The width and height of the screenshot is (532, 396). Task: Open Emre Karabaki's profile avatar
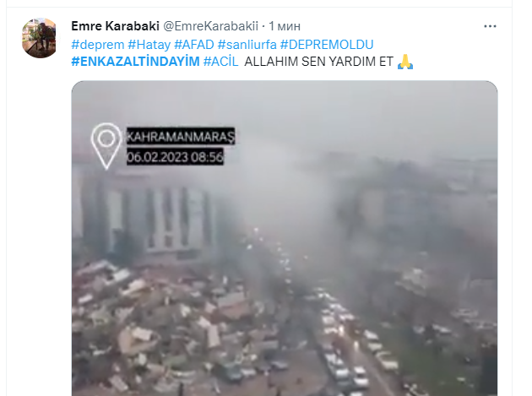click(x=40, y=38)
